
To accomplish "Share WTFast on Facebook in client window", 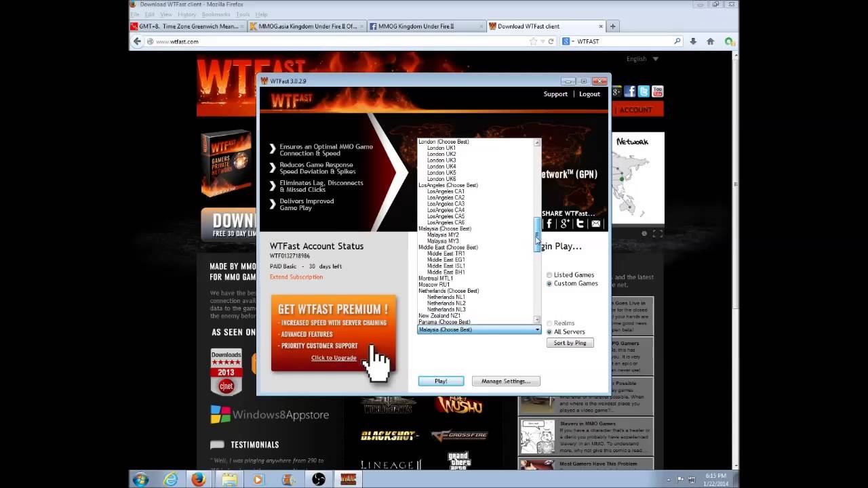I will coord(549,224).
